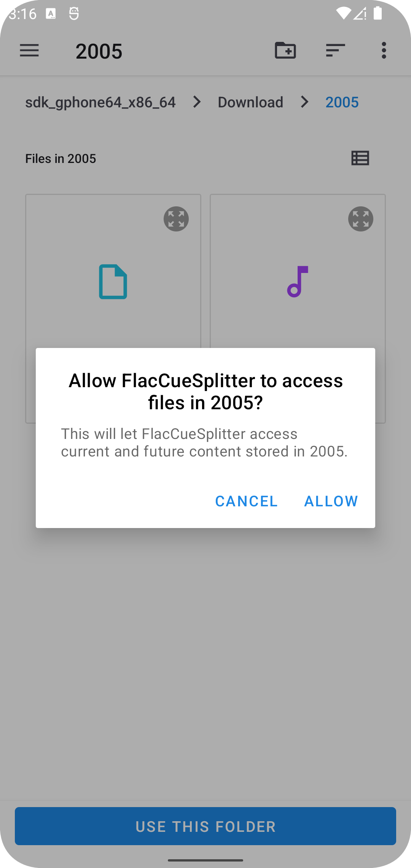Click chevron after sdk_gphone64_x86_64
Screen dimensions: 411x868
197,102
